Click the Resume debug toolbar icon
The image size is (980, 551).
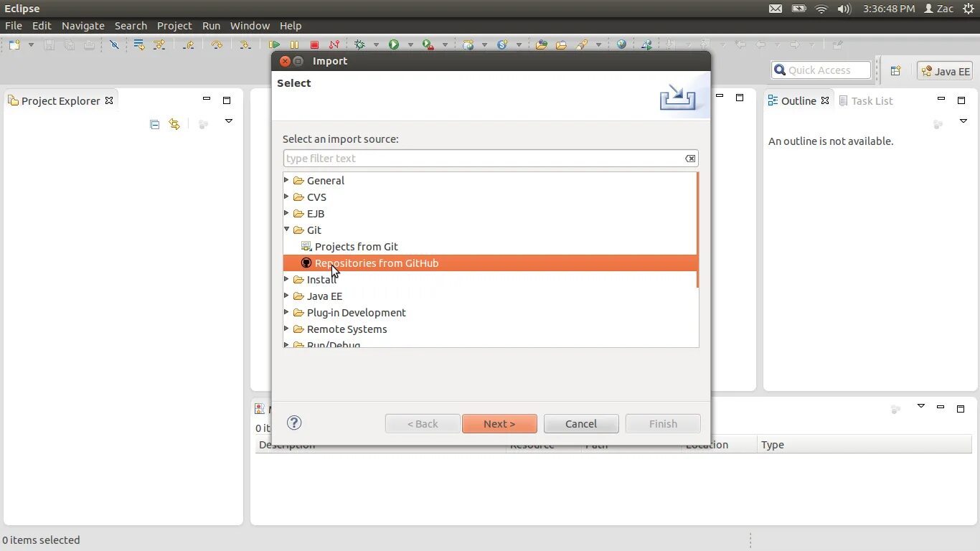pos(274,44)
